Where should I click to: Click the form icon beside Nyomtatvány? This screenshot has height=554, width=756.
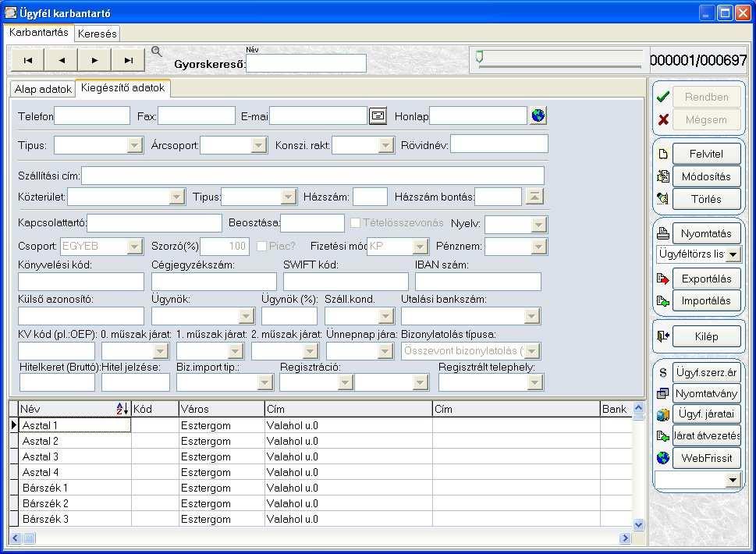(663, 393)
